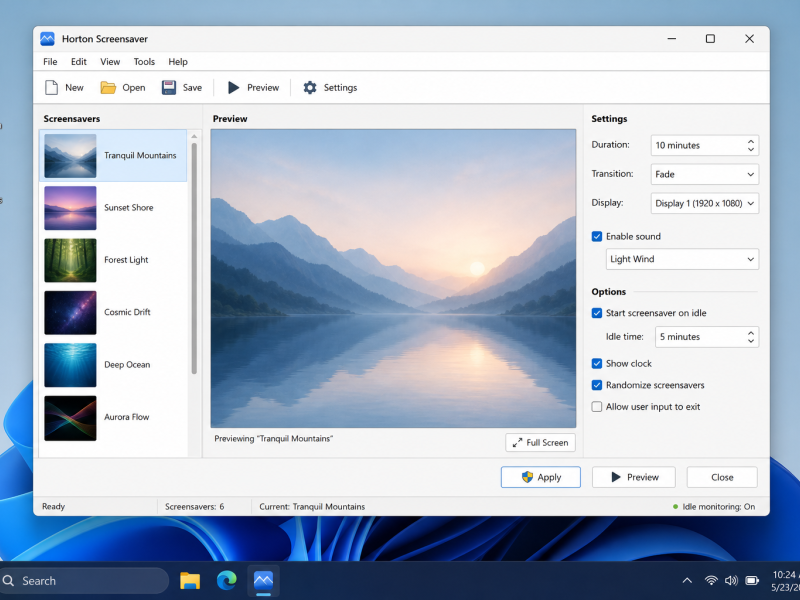800x600 pixels.
Task: Click the 'Idle monitoring: On' status text
Action: 718,507
